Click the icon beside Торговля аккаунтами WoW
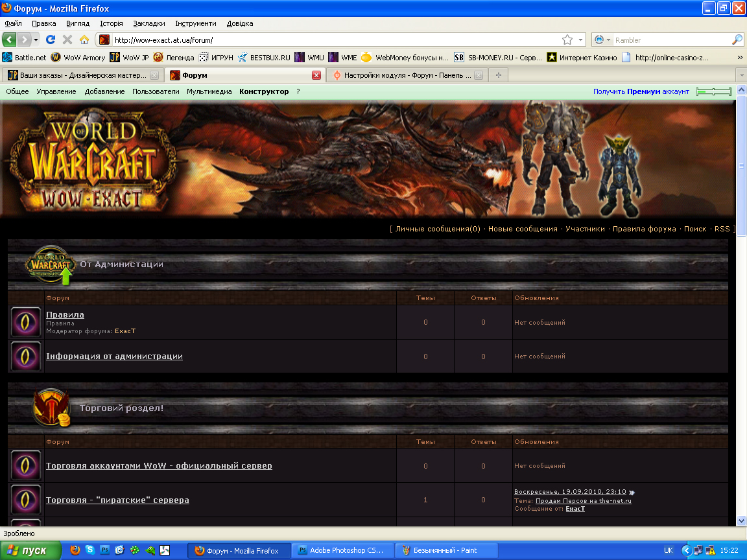Viewport: 747px width, 560px height. click(26, 466)
